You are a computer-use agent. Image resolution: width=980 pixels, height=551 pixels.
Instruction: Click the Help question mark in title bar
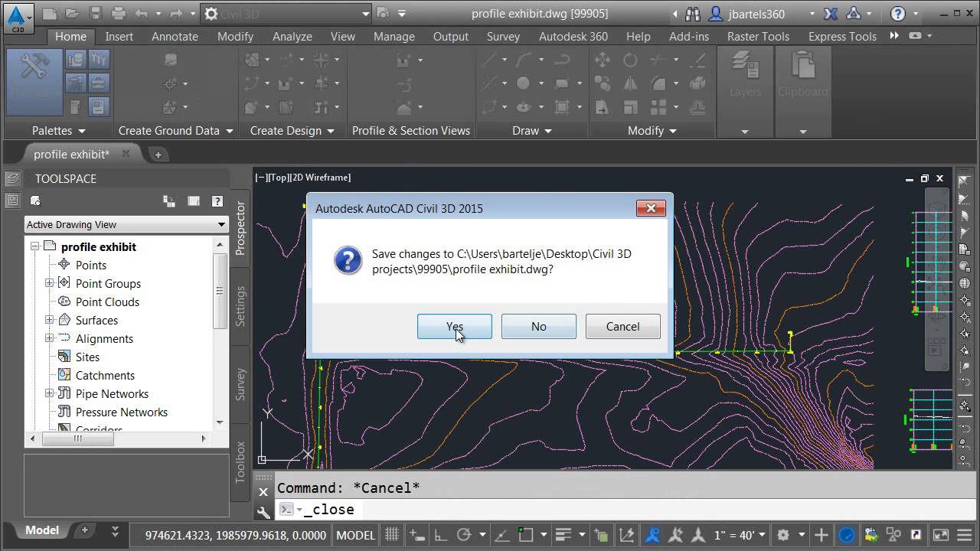click(x=898, y=14)
